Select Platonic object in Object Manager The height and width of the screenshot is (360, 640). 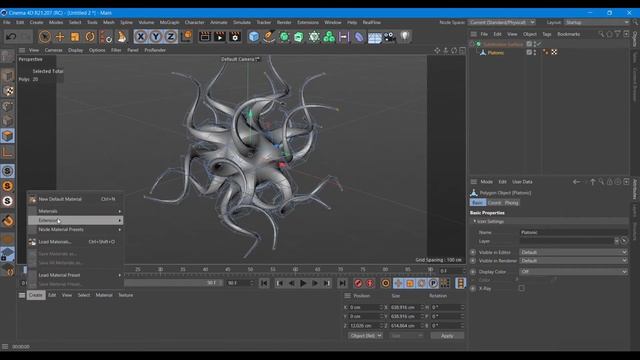tap(495, 53)
